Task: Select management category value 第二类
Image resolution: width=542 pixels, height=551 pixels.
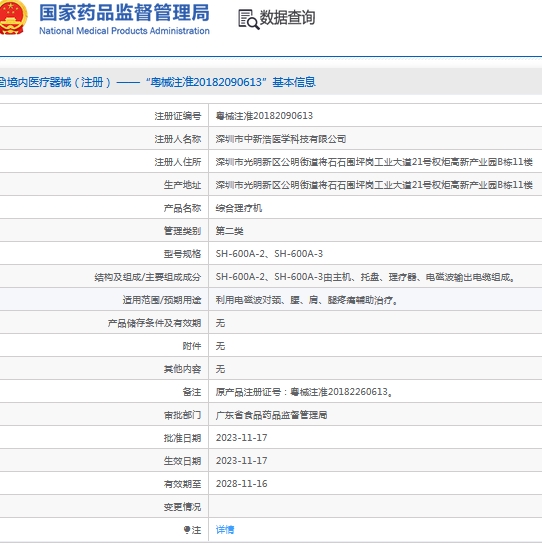Action: (230, 231)
